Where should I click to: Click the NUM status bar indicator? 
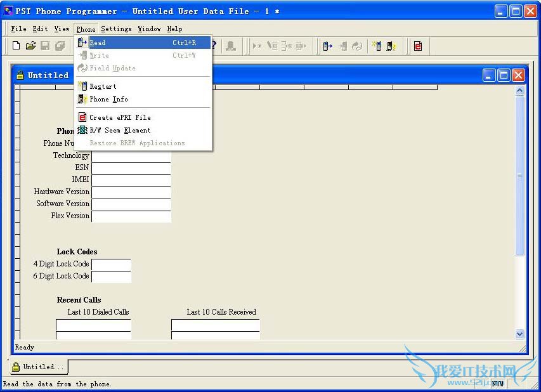point(497,383)
